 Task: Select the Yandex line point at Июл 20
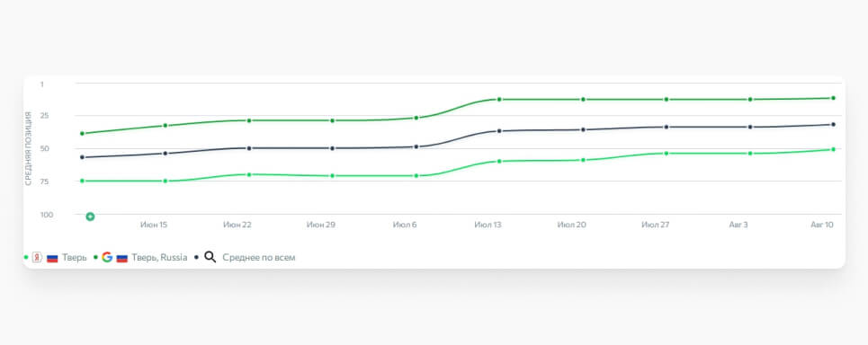(583, 160)
